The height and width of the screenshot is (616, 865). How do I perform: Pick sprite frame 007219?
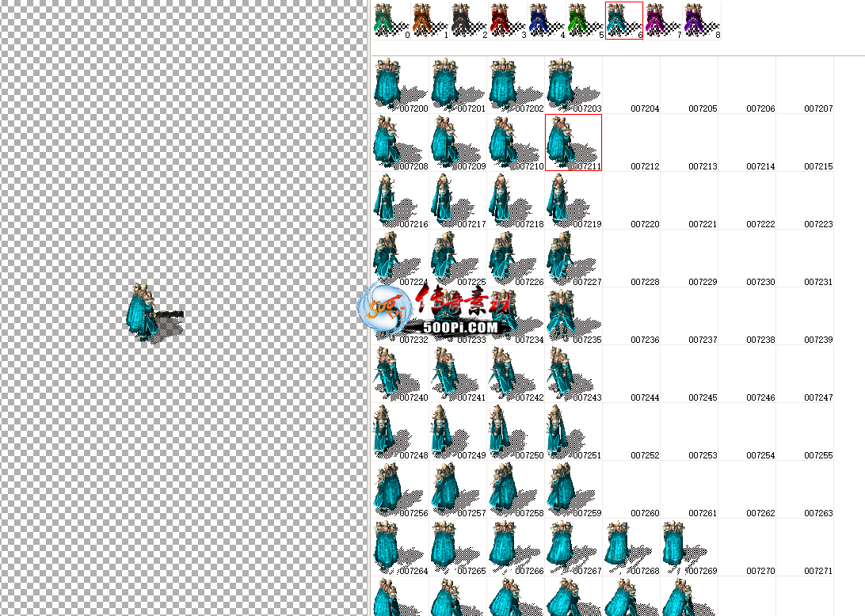point(573,201)
